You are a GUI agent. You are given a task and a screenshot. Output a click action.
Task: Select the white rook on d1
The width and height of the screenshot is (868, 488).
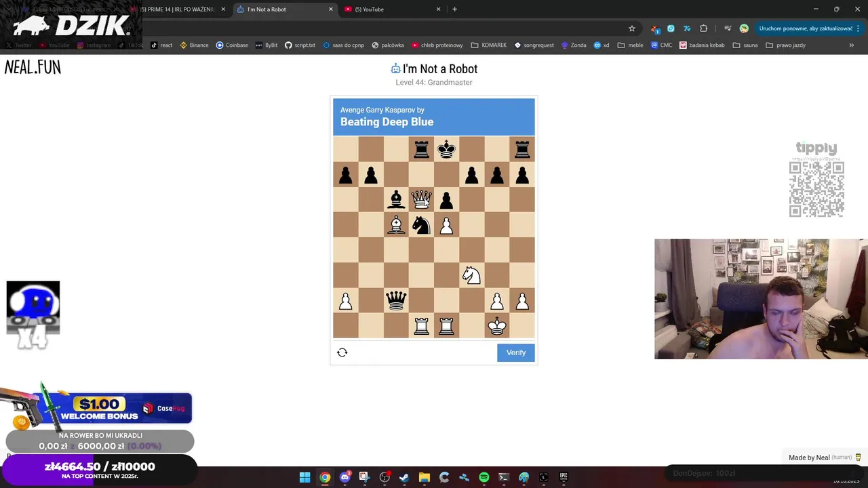click(421, 325)
